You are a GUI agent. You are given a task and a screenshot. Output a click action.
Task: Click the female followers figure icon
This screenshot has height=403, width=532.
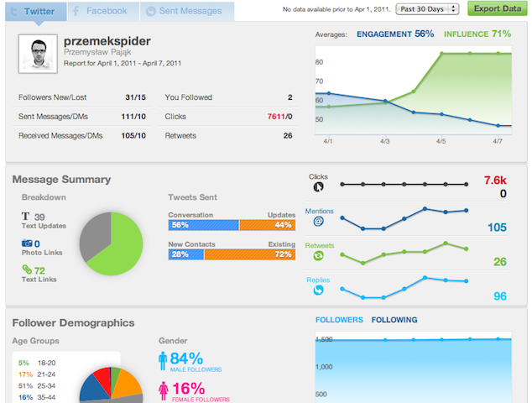click(164, 390)
